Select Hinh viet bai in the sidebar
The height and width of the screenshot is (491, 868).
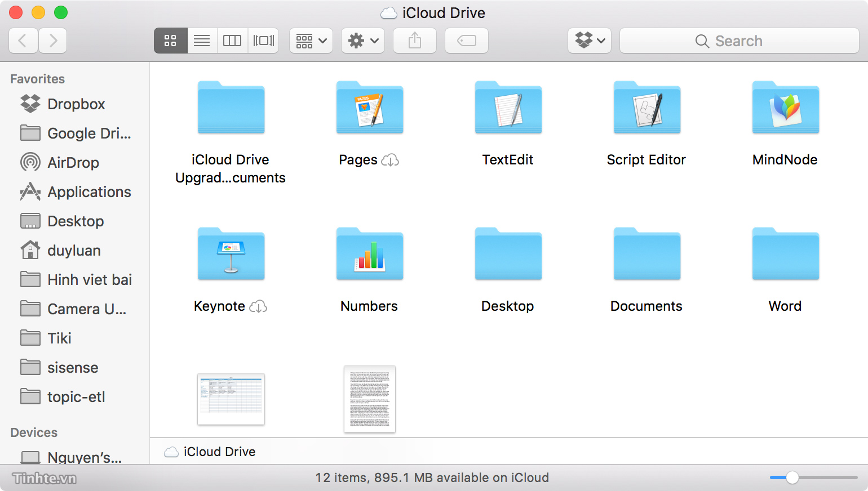pos(74,280)
